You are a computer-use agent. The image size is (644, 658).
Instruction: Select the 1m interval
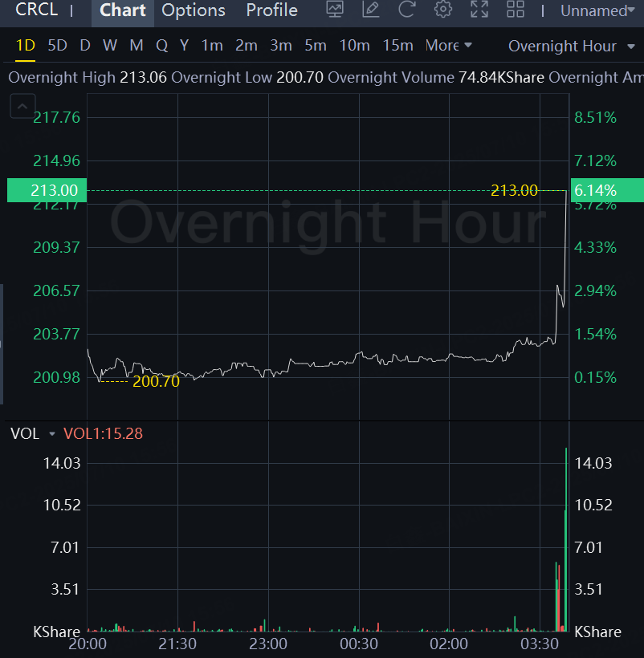tap(212, 45)
